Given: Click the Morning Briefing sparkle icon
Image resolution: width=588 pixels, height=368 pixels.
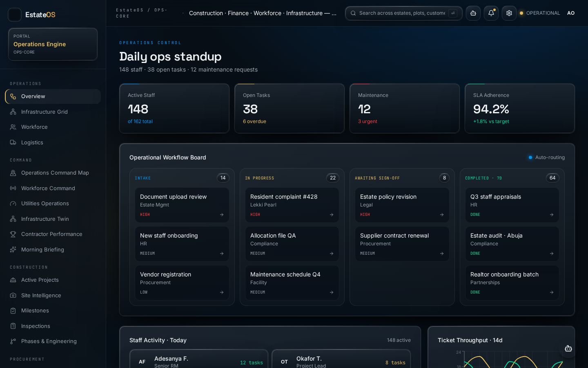Looking at the screenshot, I should (13, 249).
